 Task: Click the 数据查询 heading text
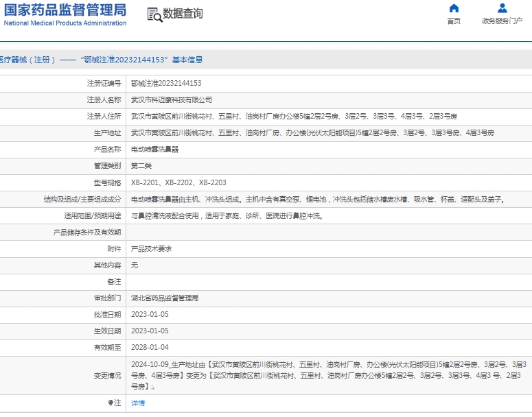coord(183,14)
